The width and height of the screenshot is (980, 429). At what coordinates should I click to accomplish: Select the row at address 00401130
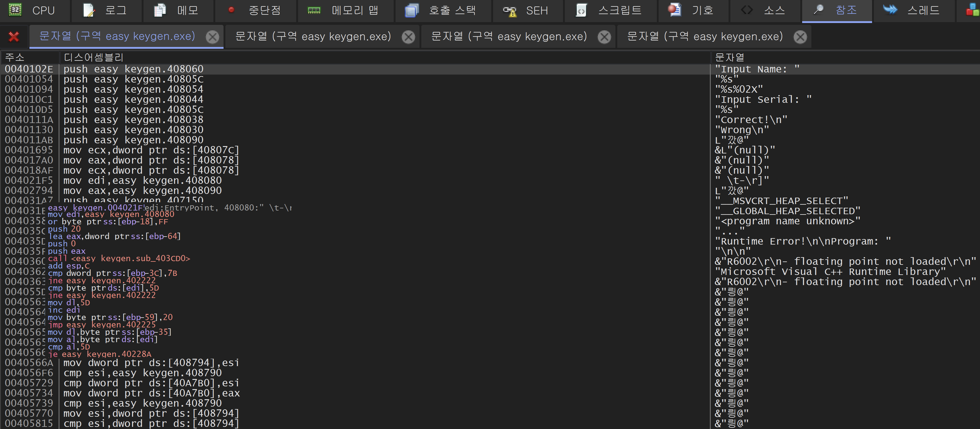tap(29, 130)
